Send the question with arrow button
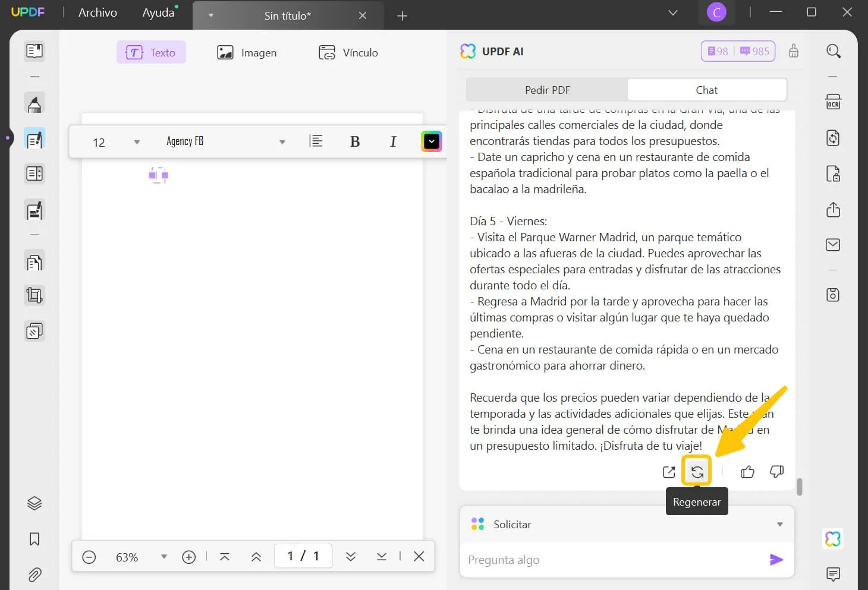Viewport: 868px width, 590px height. (x=776, y=560)
